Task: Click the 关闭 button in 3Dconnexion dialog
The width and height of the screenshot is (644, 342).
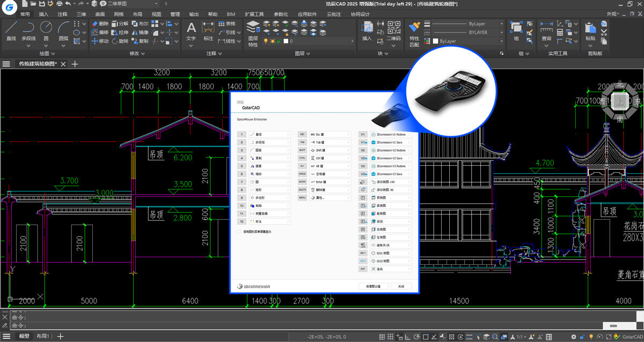Action: tap(401, 286)
